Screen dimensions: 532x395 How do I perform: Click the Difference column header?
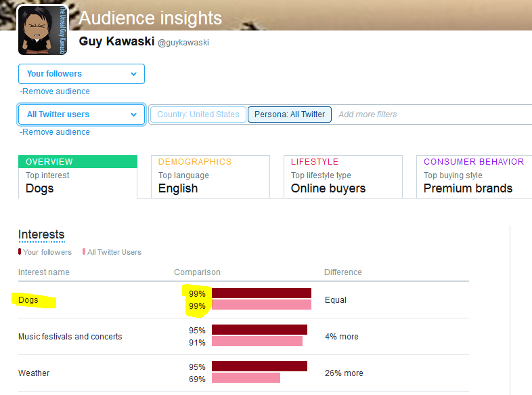point(343,272)
